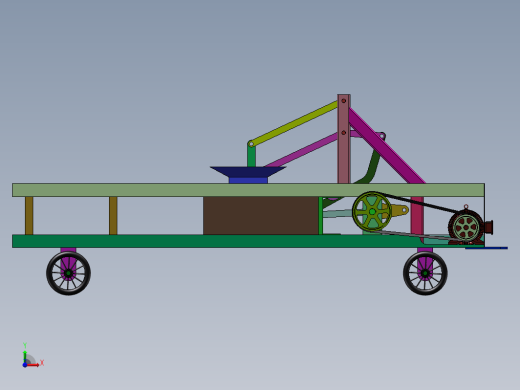
Task: Select the brown box under the platform
Action: pyautogui.click(x=261, y=215)
